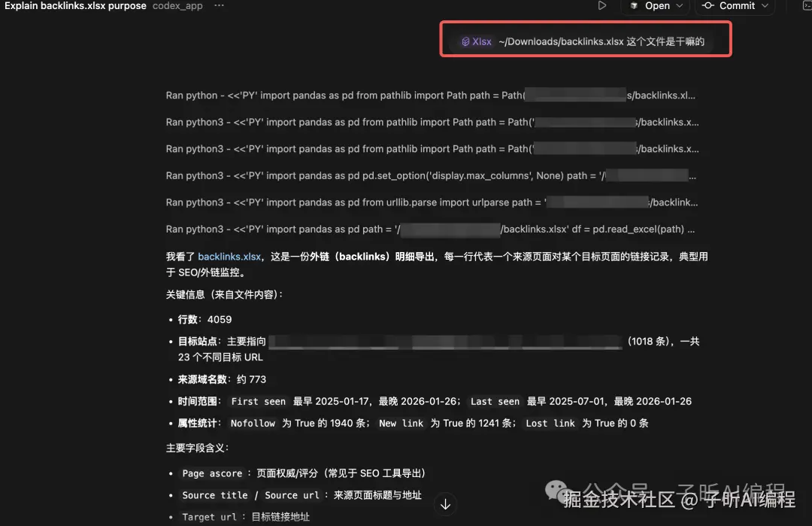Image resolution: width=812 pixels, height=526 pixels.
Task: Click the watermark camera icon near bottom
Action: pos(555,490)
